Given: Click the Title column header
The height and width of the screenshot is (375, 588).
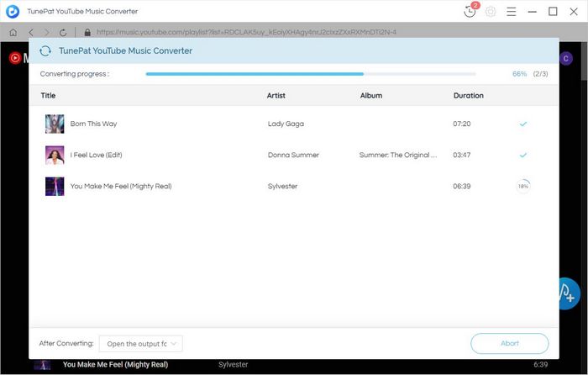Looking at the screenshot, I should click(x=48, y=95).
